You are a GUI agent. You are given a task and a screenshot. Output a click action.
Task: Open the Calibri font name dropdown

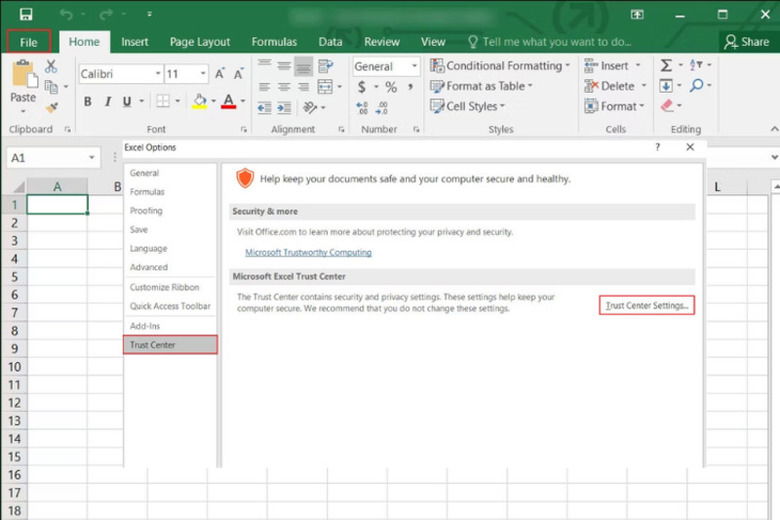tap(158, 74)
